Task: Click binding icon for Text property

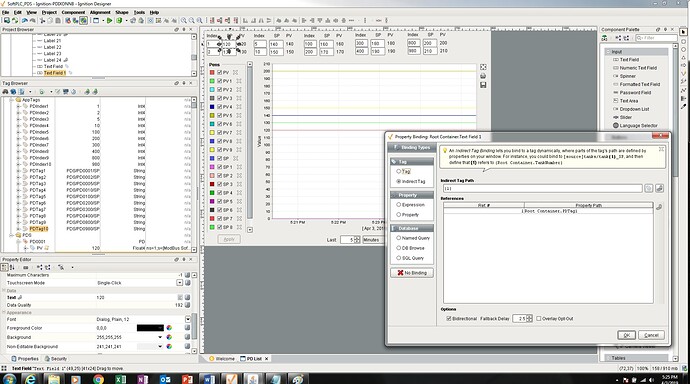Action: click(x=187, y=297)
